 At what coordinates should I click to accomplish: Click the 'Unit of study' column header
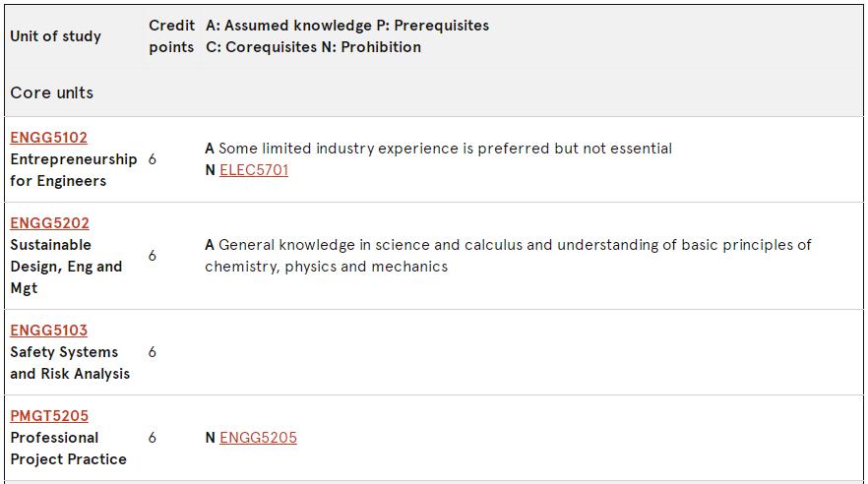(55, 36)
